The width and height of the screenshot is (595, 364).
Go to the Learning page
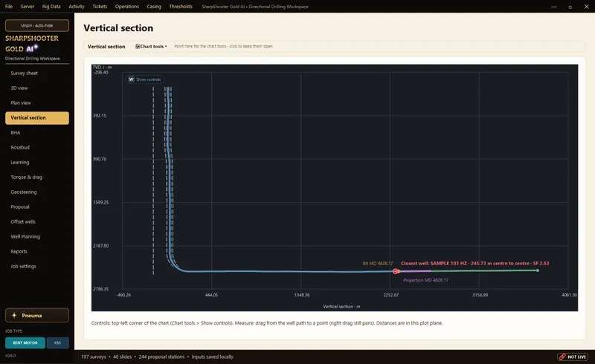pos(37,162)
